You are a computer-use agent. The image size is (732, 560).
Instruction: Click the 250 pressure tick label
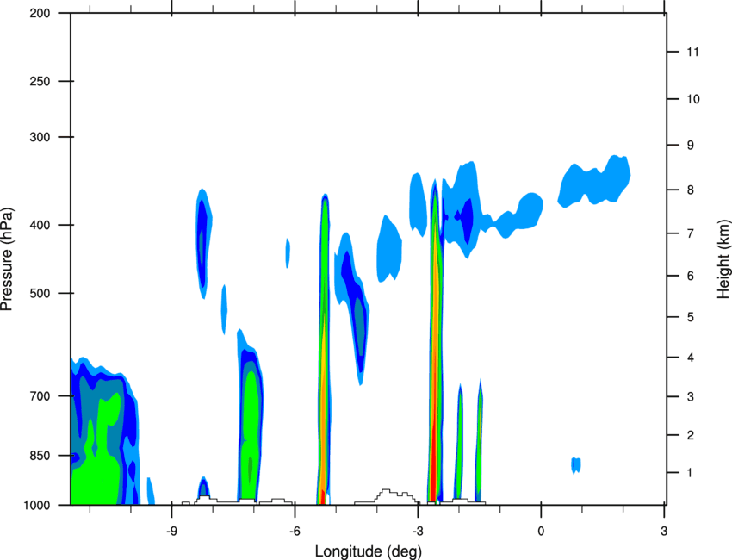40,81
